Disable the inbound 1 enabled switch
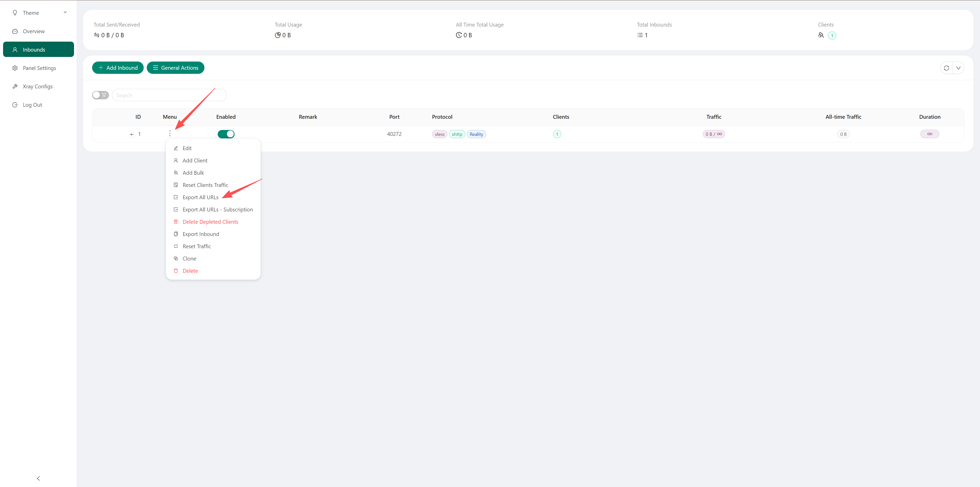 [226, 134]
